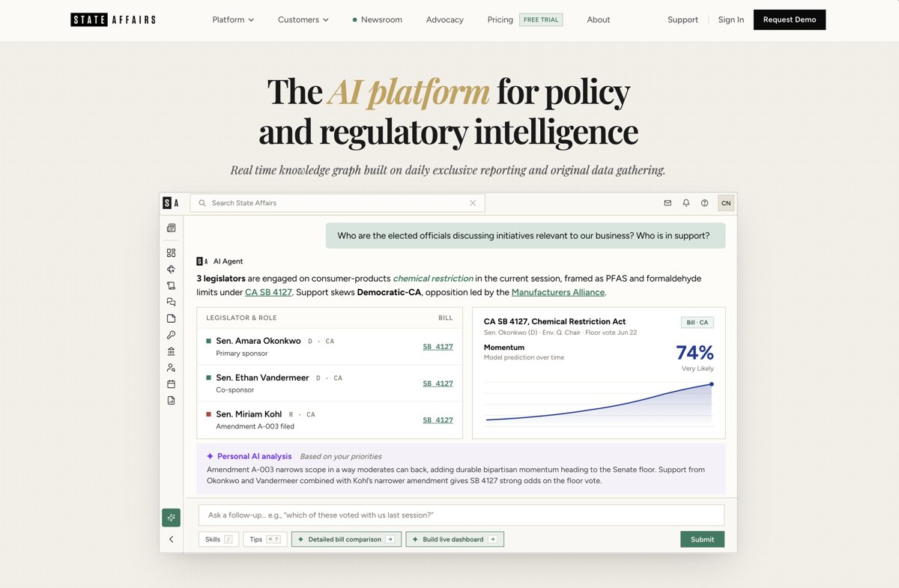
Task: Click the 74% momentum value
Action: pos(694,352)
